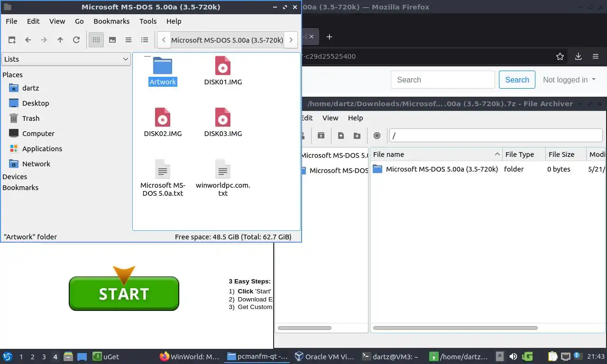Click the extract files icon in File Archiver
Image resolution: width=607 pixels, height=364 pixels.
[321, 136]
